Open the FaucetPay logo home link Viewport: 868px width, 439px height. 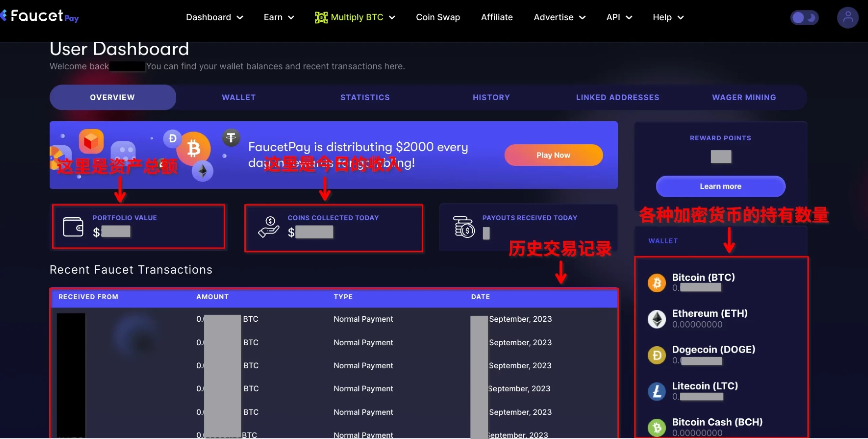[x=39, y=16]
